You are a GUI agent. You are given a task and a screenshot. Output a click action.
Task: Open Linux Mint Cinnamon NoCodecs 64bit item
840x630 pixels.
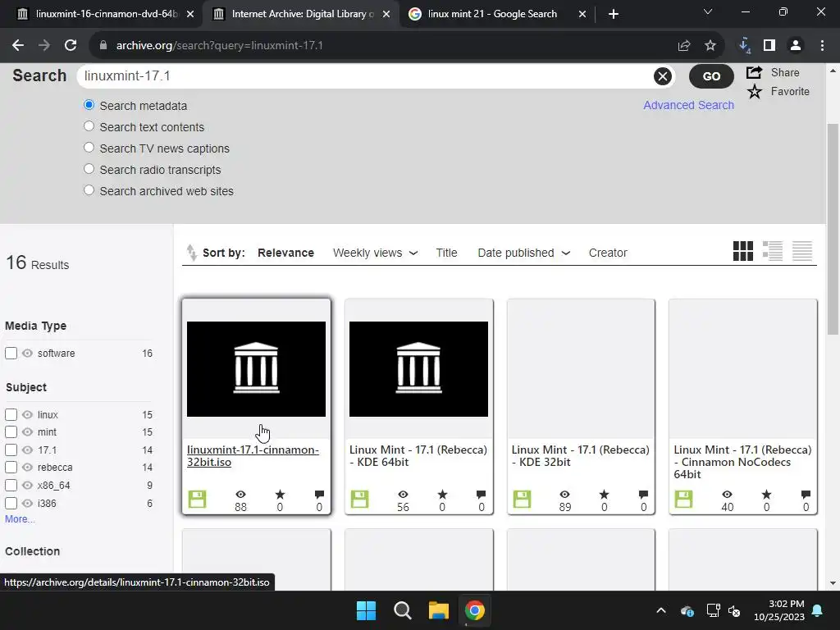pyautogui.click(x=742, y=462)
